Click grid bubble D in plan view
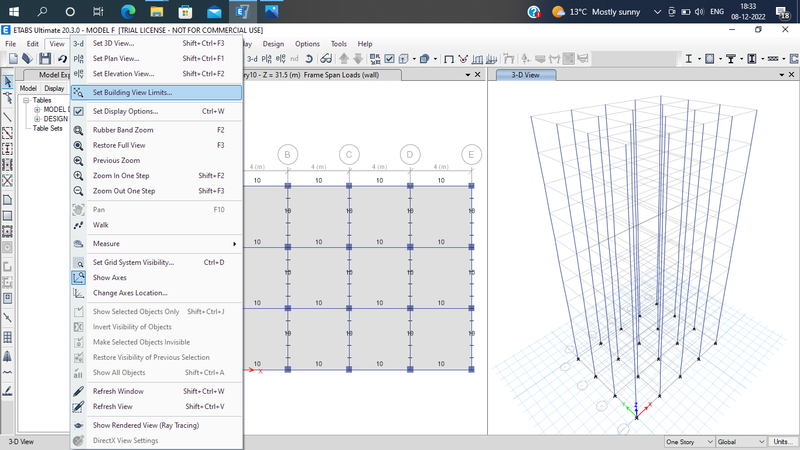Viewport: 800px width, 450px height. coord(410,155)
